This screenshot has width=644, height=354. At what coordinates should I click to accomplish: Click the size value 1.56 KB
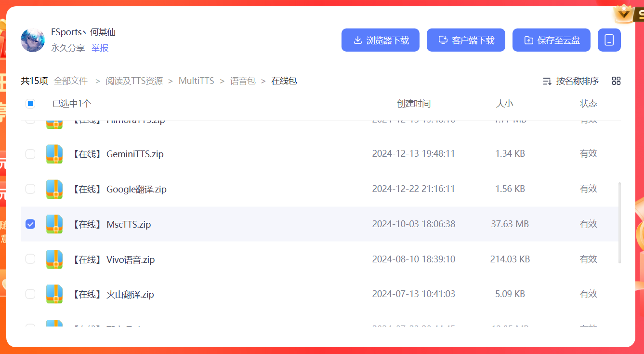coord(510,189)
